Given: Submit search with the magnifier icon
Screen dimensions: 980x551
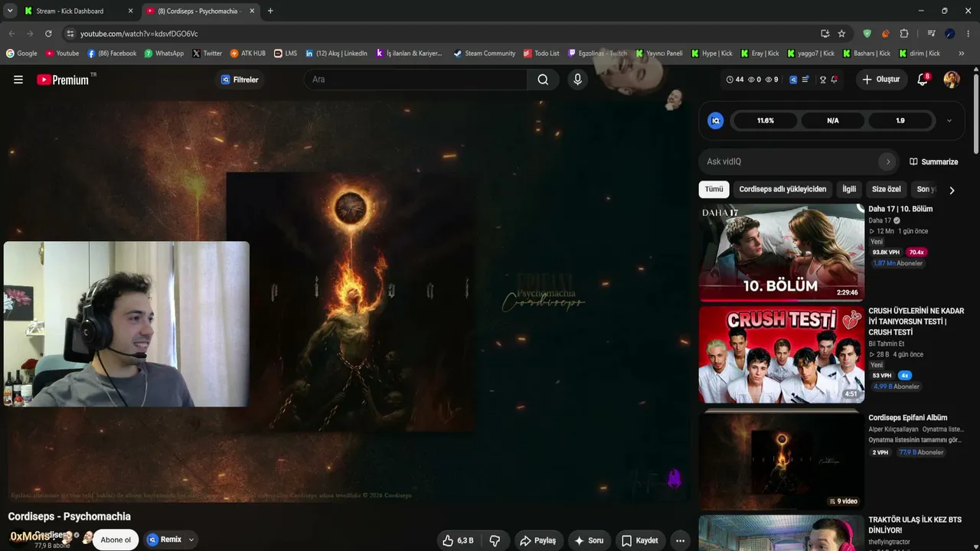Looking at the screenshot, I should (x=543, y=80).
